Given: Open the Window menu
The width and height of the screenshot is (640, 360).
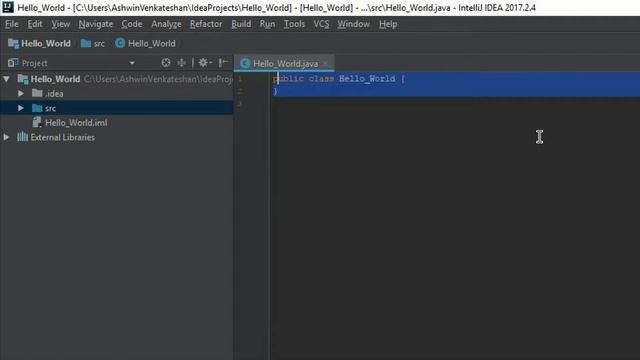Looking at the screenshot, I should pos(353,24).
